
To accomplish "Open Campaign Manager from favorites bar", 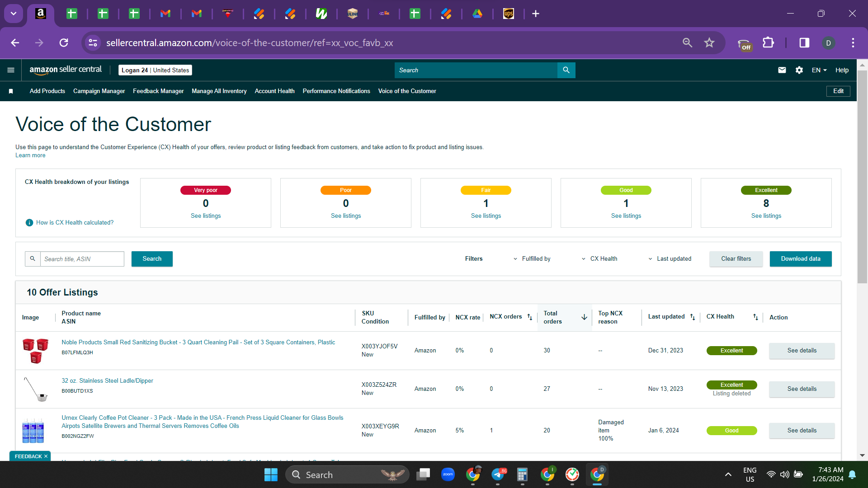I will 99,91.
